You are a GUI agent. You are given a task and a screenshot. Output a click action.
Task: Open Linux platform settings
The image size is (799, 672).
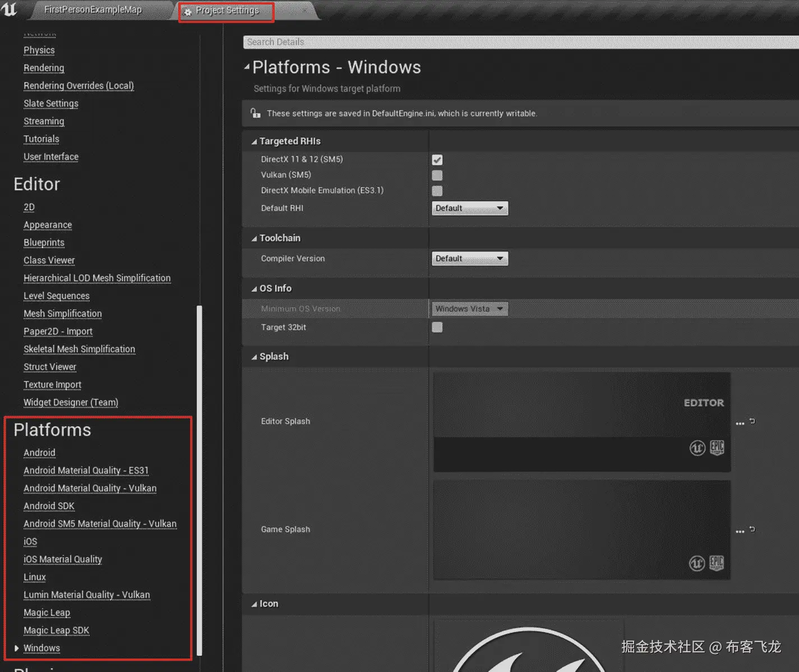coord(35,577)
